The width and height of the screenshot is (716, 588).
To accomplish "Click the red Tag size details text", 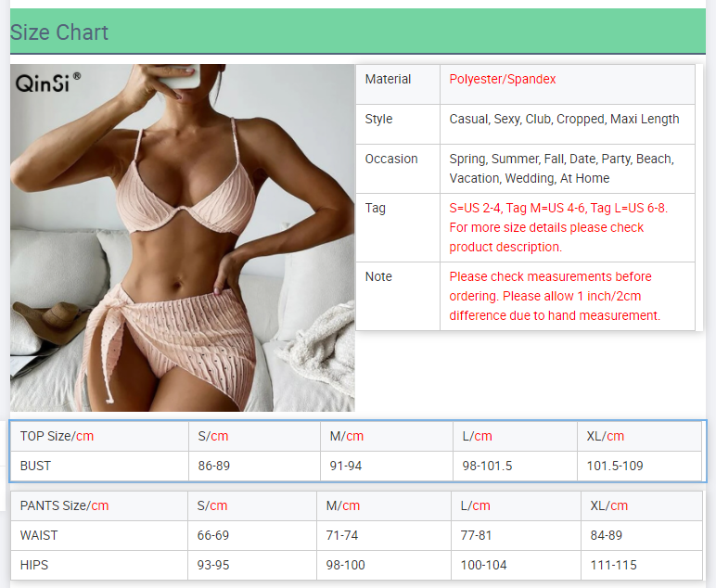I will pyautogui.click(x=558, y=227).
